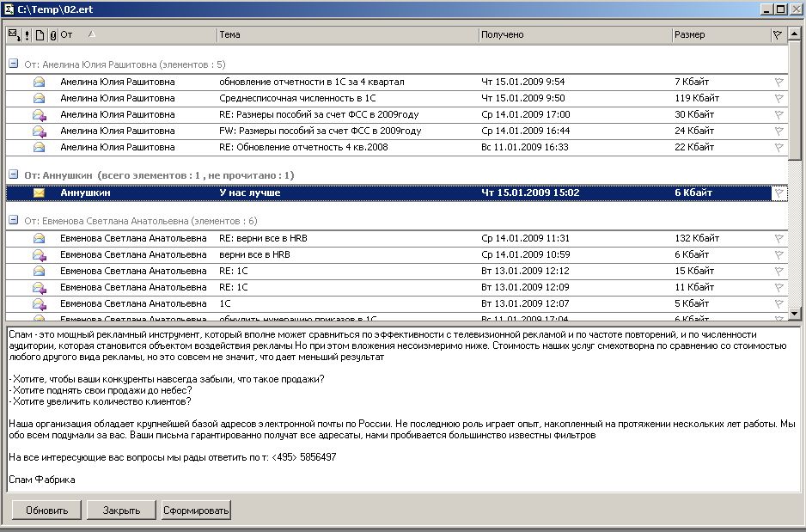Click the replied envelope icon on the RE: 1С 12:12 row

(39, 271)
